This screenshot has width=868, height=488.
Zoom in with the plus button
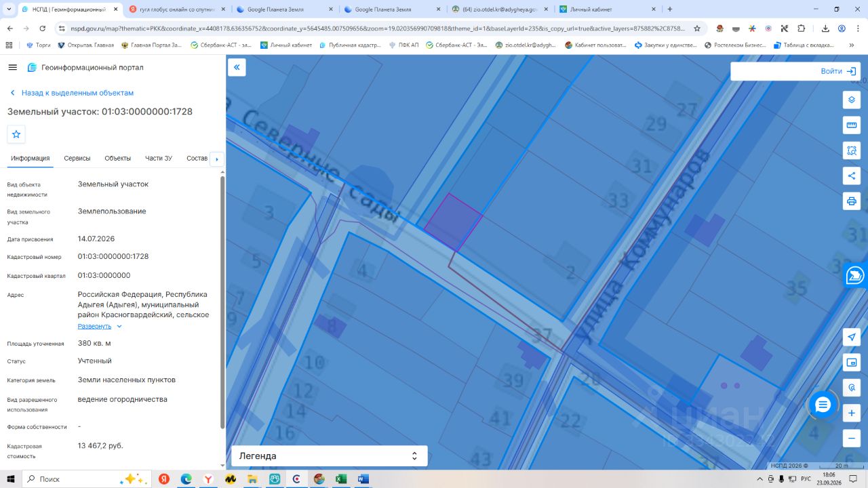(852, 413)
